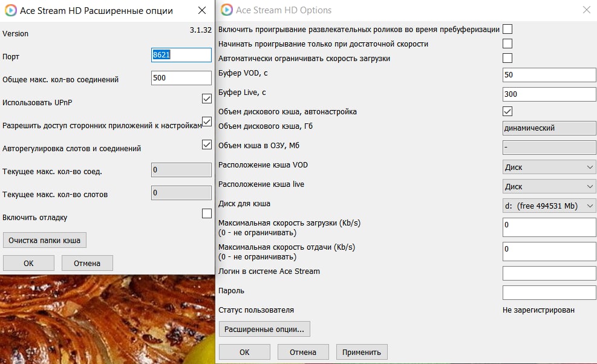
Task: Click Объем кэша в ОЗУ field
Action: 549,148
